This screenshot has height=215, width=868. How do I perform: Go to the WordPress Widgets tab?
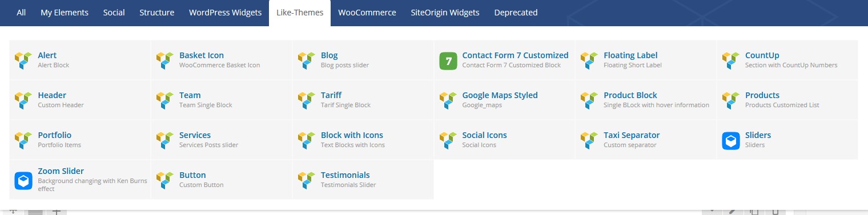pos(225,13)
